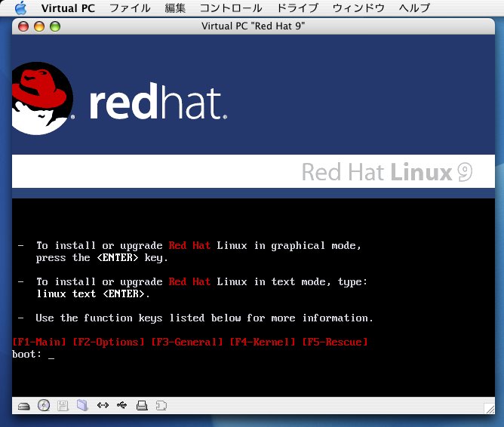
Task: Click the [F2-Options] text
Action: [109, 342]
